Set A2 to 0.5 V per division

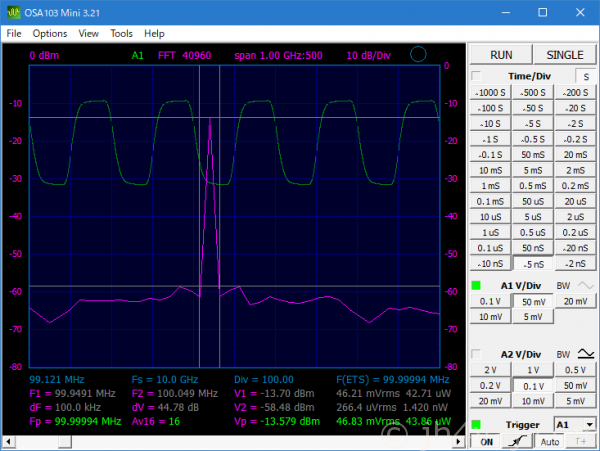click(x=576, y=370)
